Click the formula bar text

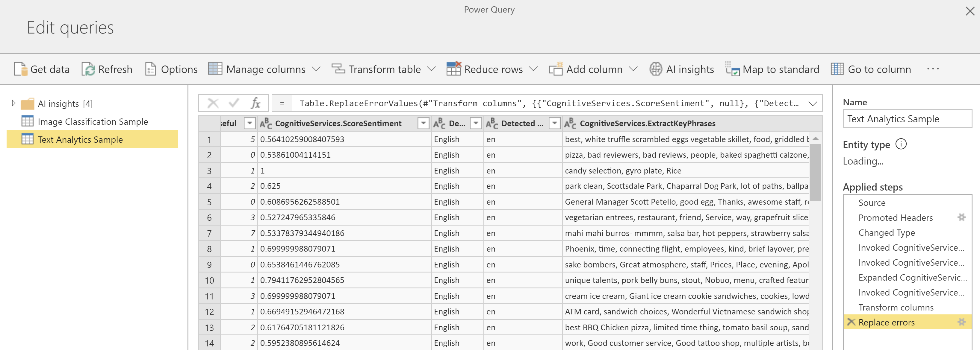[x=549, y=104]
